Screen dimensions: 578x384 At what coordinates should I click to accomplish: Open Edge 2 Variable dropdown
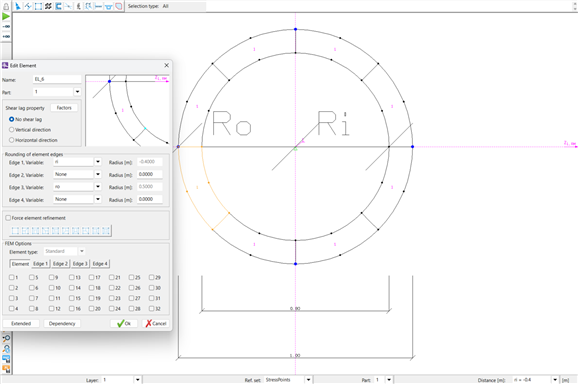tap(98, 174)
